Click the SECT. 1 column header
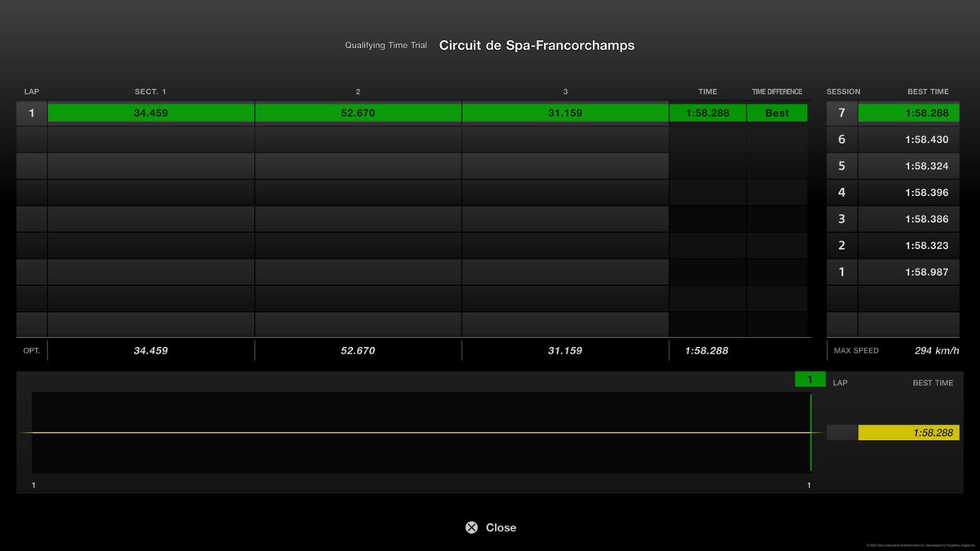 (x=150, y=91)
